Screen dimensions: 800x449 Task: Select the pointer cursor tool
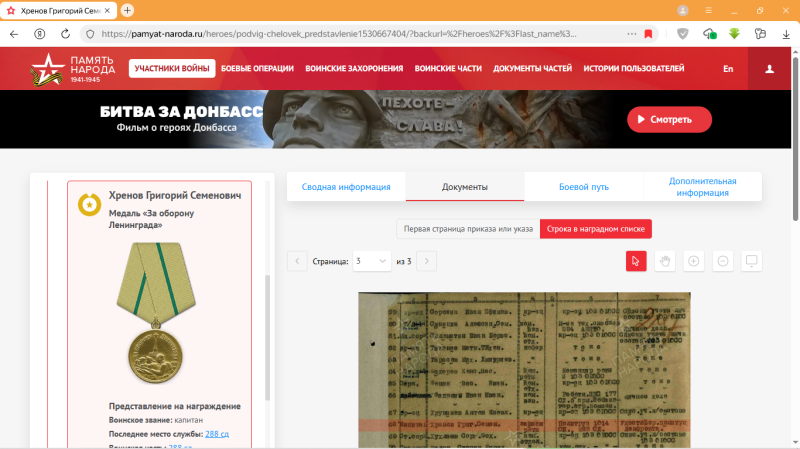(636, 261)
